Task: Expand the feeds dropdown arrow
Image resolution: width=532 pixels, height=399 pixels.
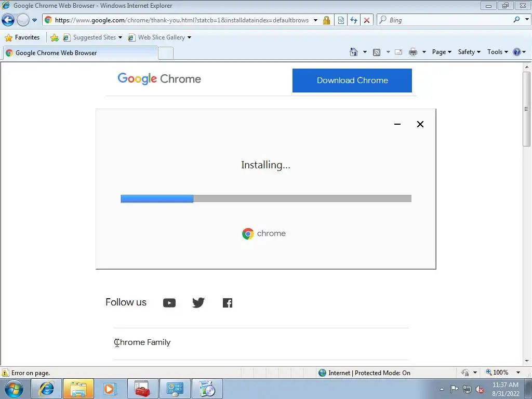Action: click(388, 52)
